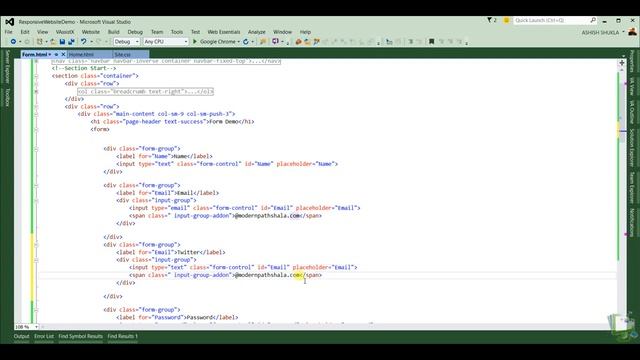The height and width of the screenshot is (360, 640).
Task: Open the Web Essentials menu
Action: click(x=224, y=32)
